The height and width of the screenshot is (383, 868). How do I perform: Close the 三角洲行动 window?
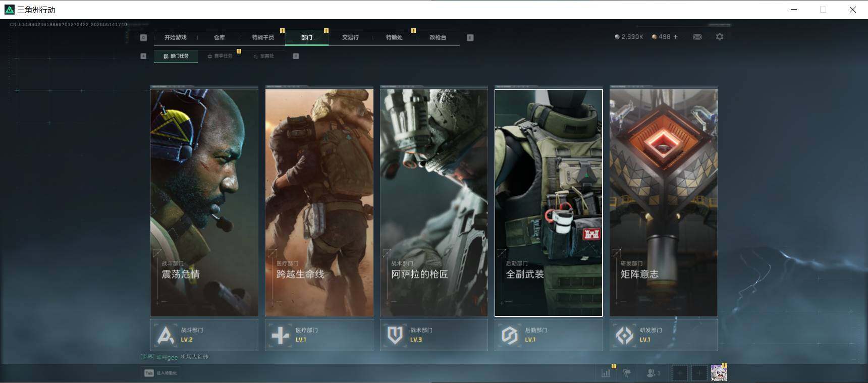pos(852,10)
